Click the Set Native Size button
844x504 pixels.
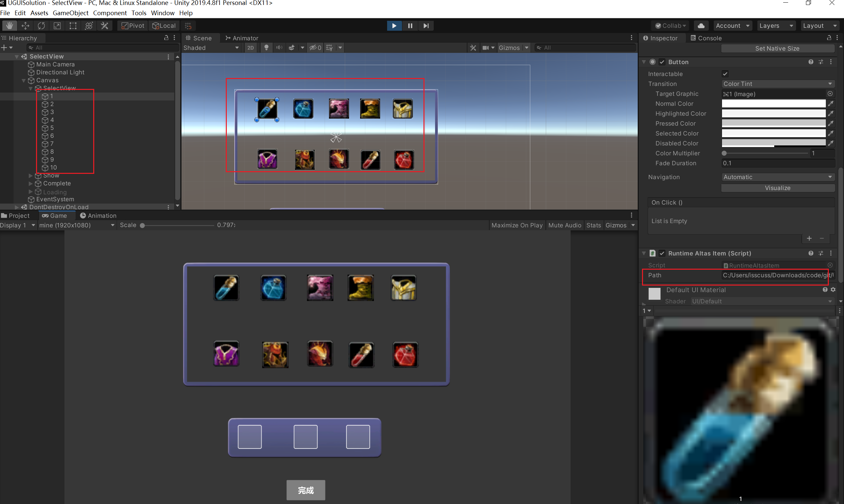[778, 49]
